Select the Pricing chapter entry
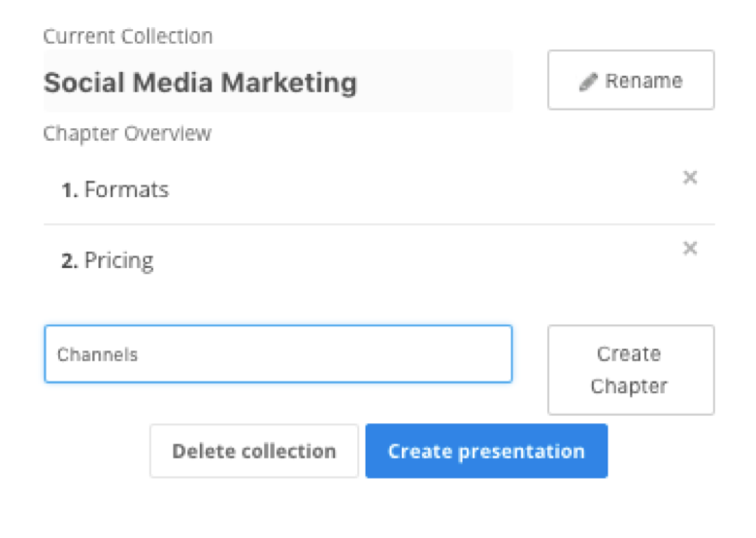The image size is (756, 538). [378, 260]
